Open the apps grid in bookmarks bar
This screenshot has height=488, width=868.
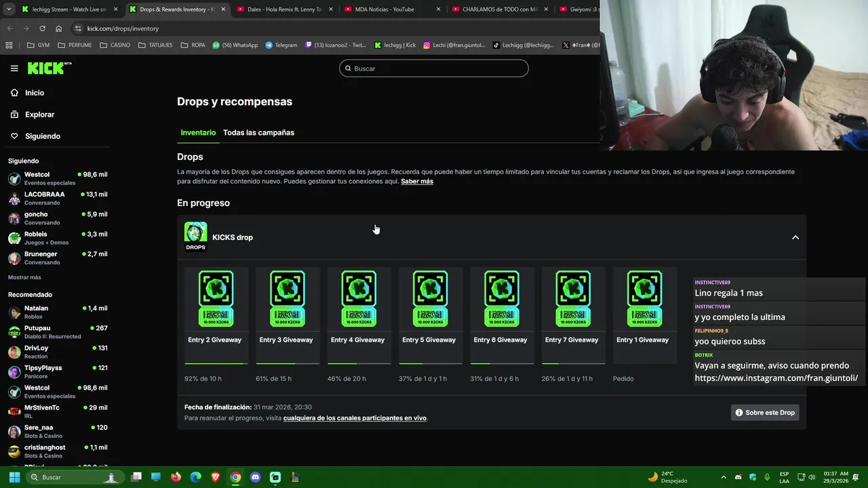tap(9, 45)
